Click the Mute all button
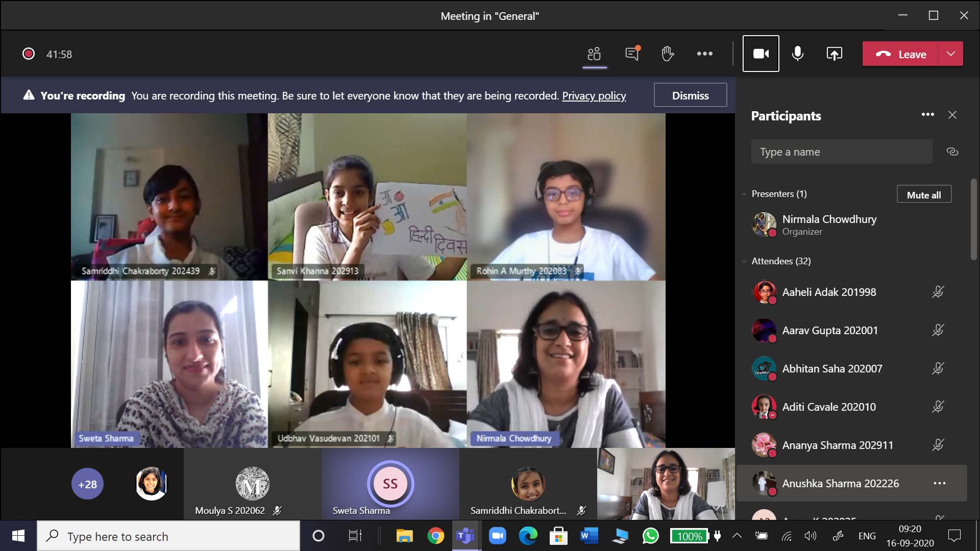Image resolution: width=980 pixels, height=551 pixels. tap(924, 195)
